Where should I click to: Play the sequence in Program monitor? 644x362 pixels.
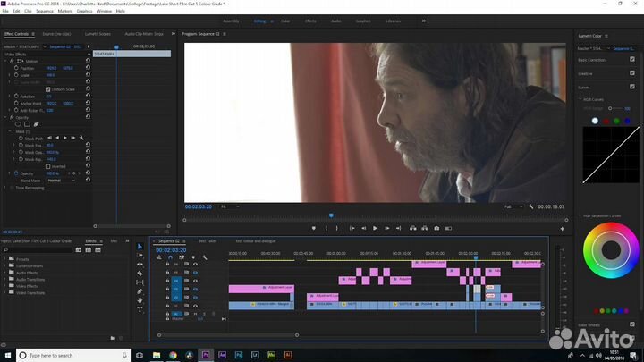(x=375, y=228)
